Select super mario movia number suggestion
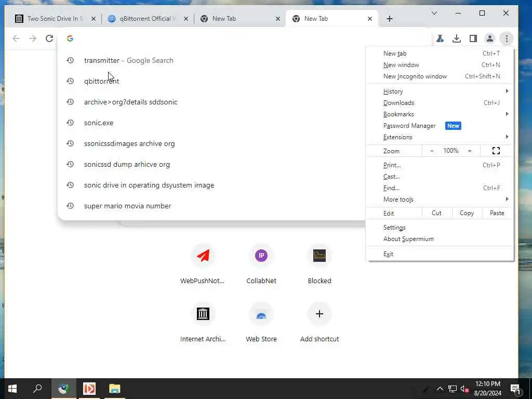This screenshot has height=399, width=532. click(212, 206)
